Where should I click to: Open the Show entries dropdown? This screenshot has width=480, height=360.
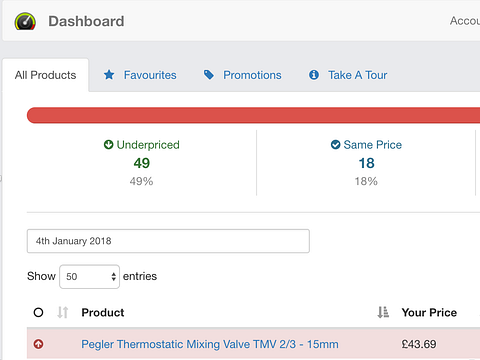click(x=89, y=276)
